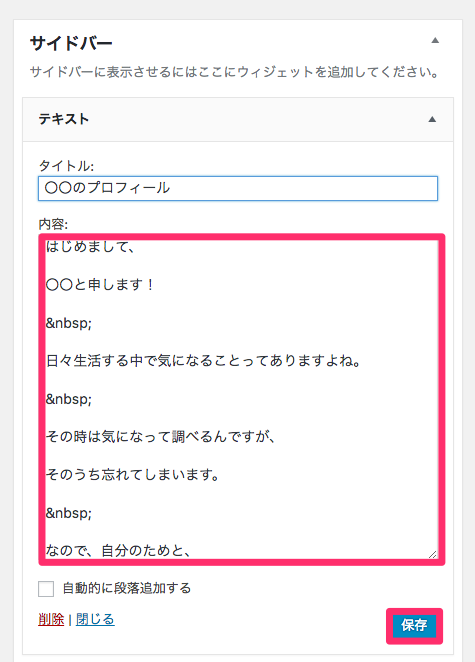This screenshot has height=662, width=475.
Task: Click inside the 内容 text area
Action: coord(242,399)
